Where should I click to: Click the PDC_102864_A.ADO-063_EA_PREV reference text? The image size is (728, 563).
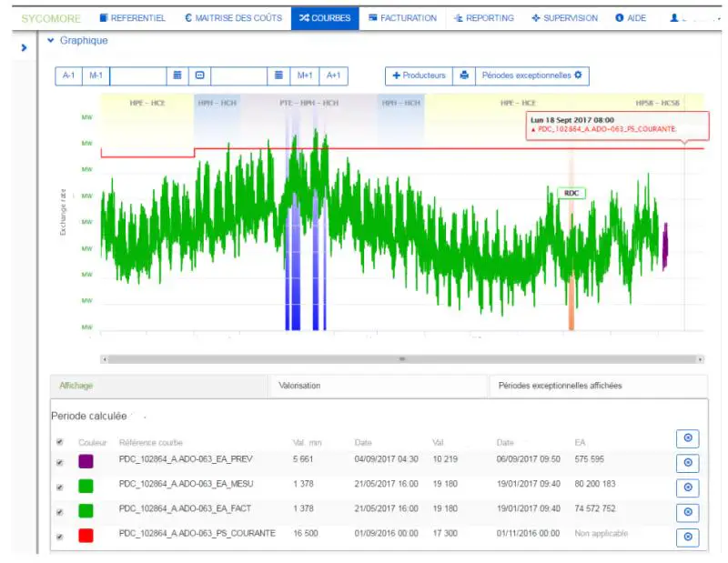(x=186, y=459)
